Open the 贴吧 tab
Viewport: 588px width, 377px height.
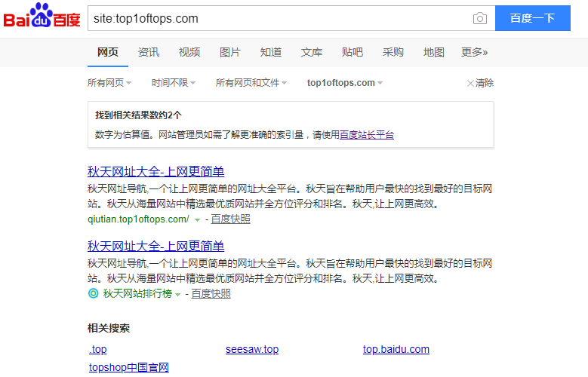tap(352, 52)
